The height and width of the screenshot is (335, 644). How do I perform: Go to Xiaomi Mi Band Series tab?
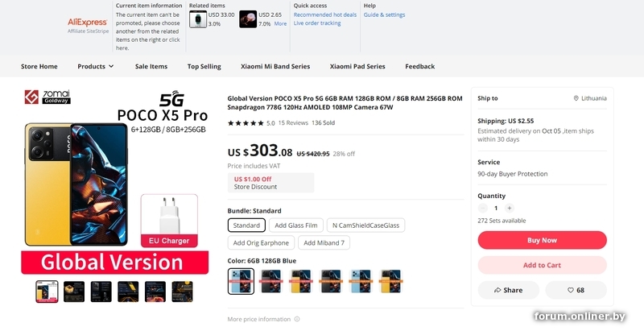[x=275, y=67]
